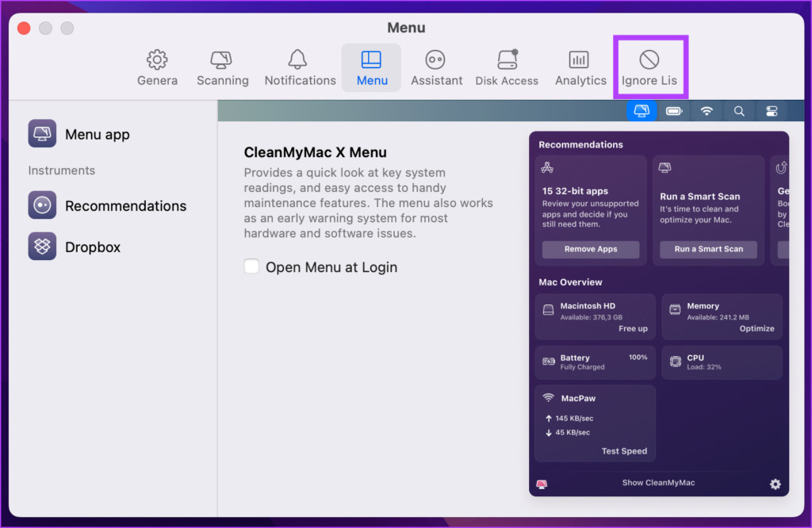Click the Smart Scan card icon
The height and width of the screenshot is (528, 812).
(x=665, y=167)
